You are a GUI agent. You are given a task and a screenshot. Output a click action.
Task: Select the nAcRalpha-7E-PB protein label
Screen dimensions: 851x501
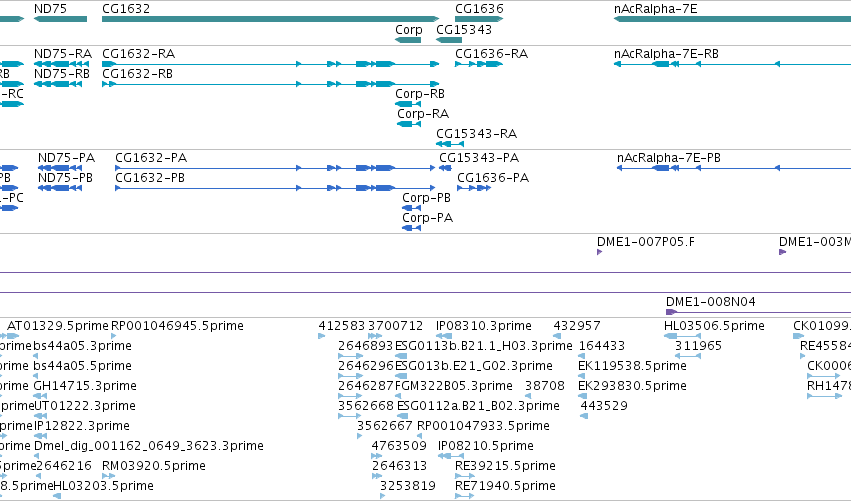[x=669, y=158]
